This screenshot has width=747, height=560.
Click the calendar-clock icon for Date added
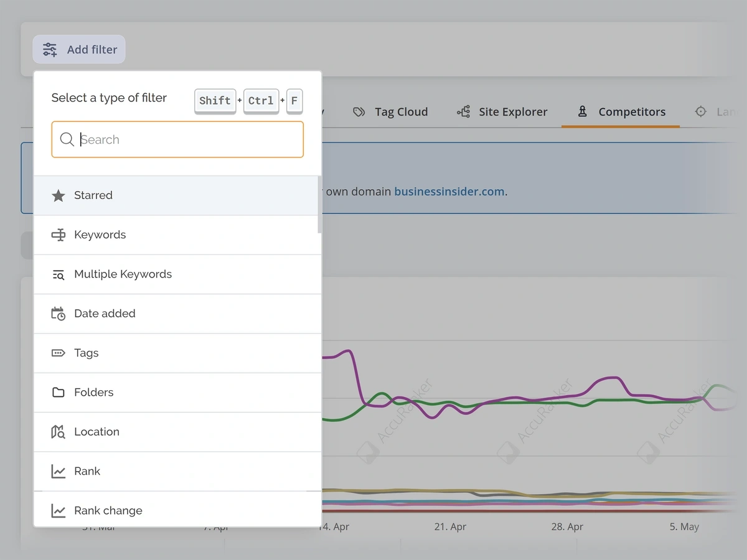58,314
